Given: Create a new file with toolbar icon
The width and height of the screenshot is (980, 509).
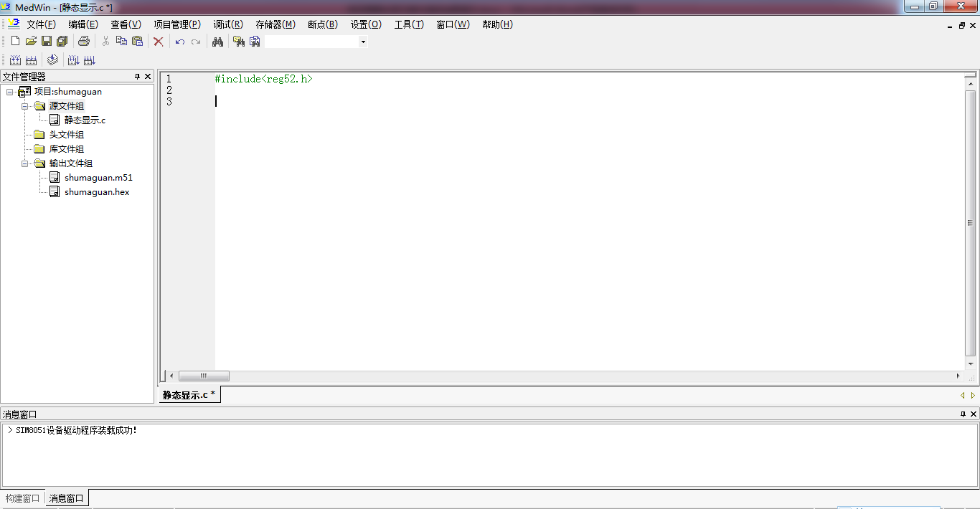Looking at the screenshot, I should (15, 42).
